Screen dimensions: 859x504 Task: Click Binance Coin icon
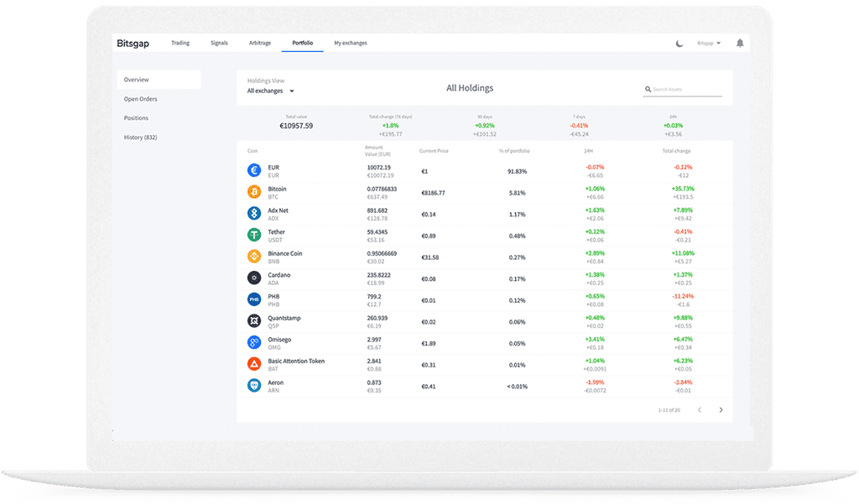point(254,257)
